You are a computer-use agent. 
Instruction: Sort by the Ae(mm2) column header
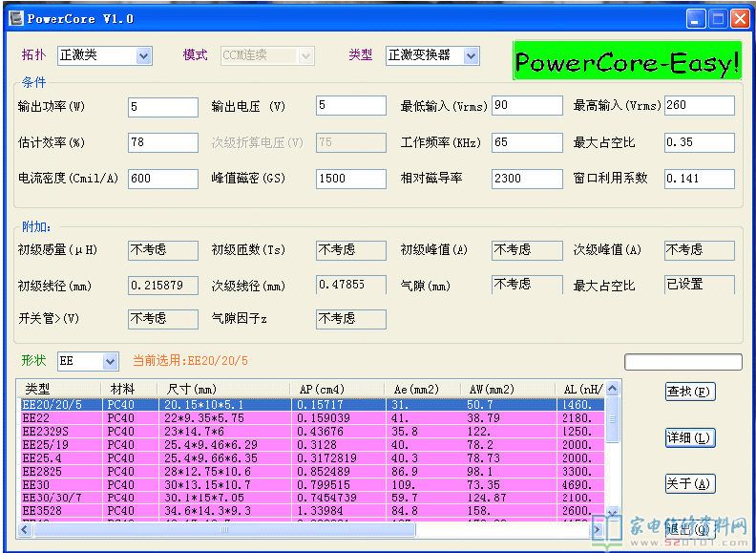pos(422,389)
